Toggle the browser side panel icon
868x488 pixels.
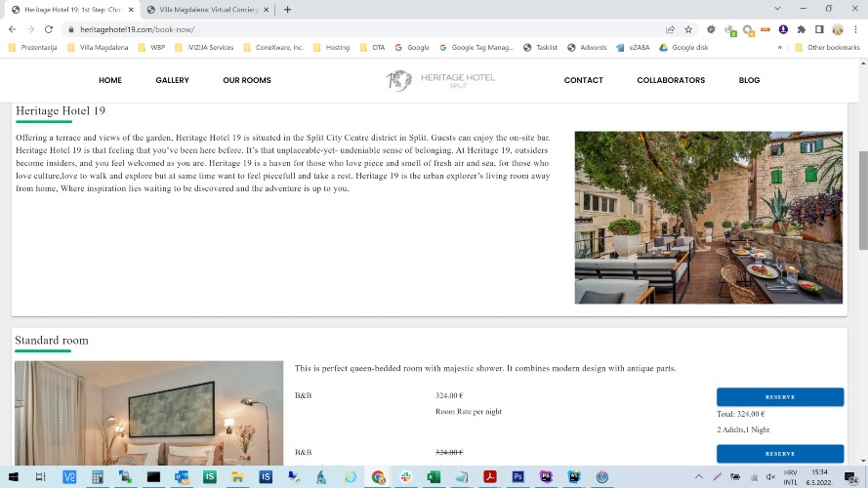(819, 29)
